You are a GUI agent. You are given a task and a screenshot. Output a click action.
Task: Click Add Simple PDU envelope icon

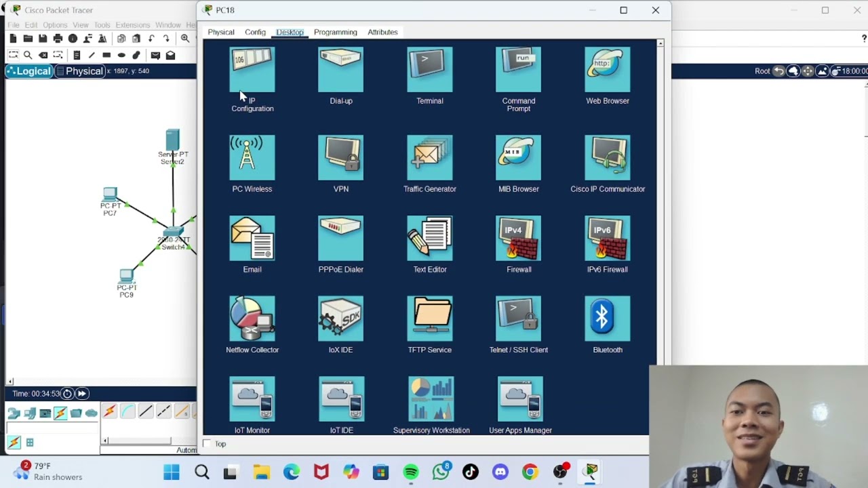(155, 55)
